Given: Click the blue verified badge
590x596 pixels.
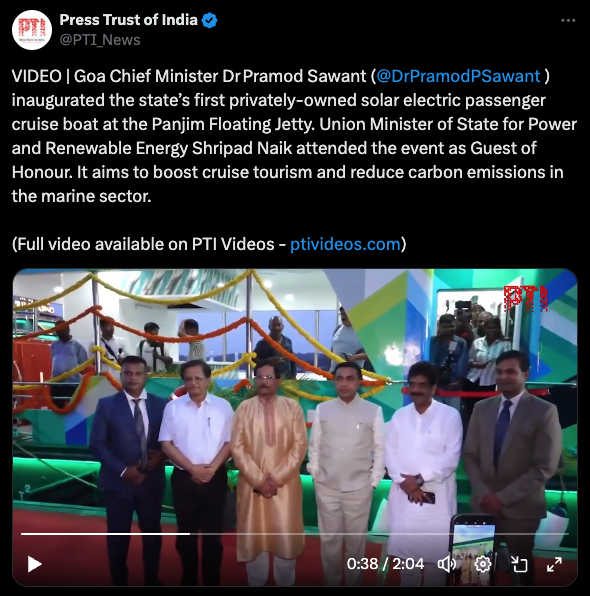Looking at the screenshot, I should pos(209,20).
